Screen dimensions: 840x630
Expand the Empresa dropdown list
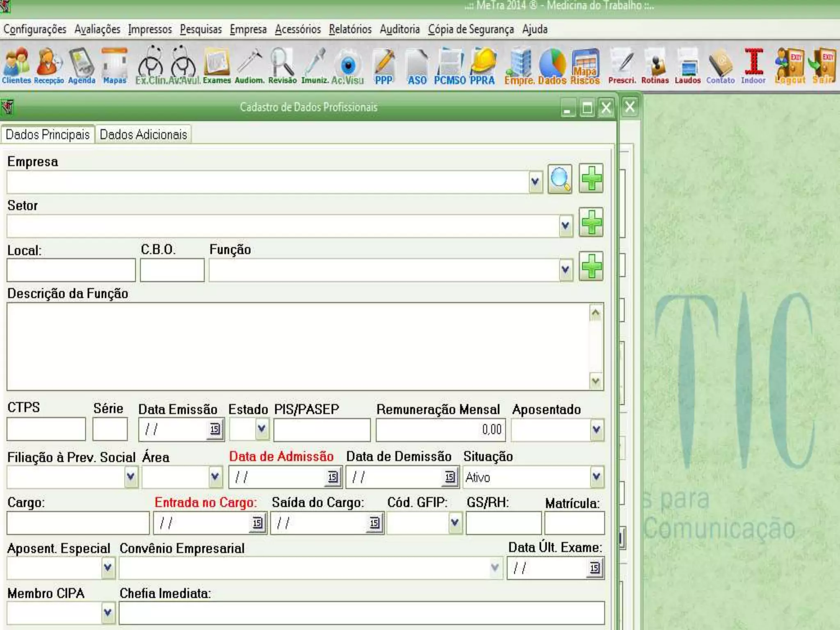pos(534,182)
